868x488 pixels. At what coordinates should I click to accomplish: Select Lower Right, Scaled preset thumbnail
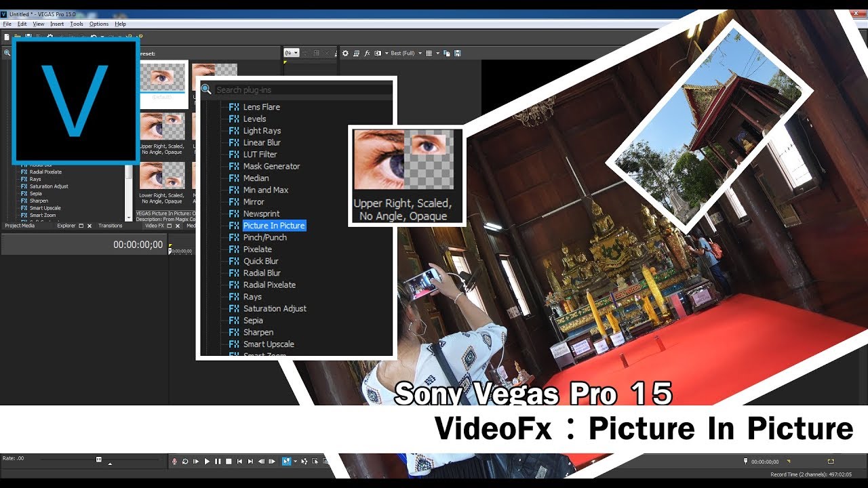coord(162,184)
